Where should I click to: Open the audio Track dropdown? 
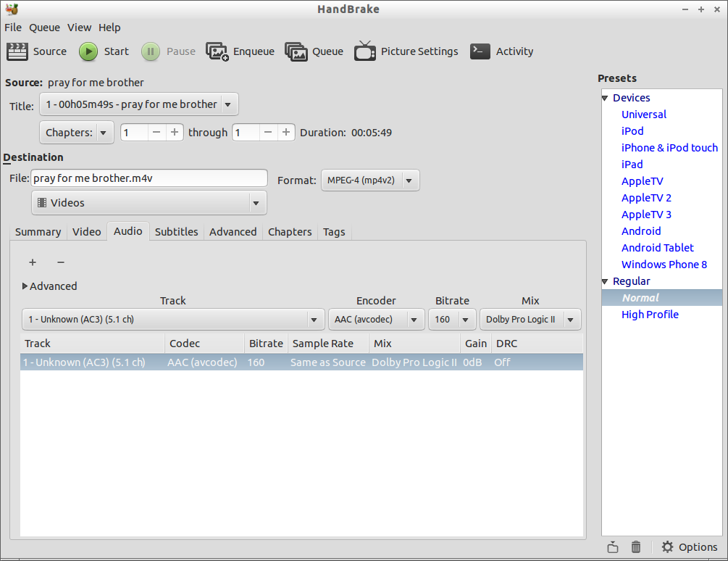tap(173, 320)
